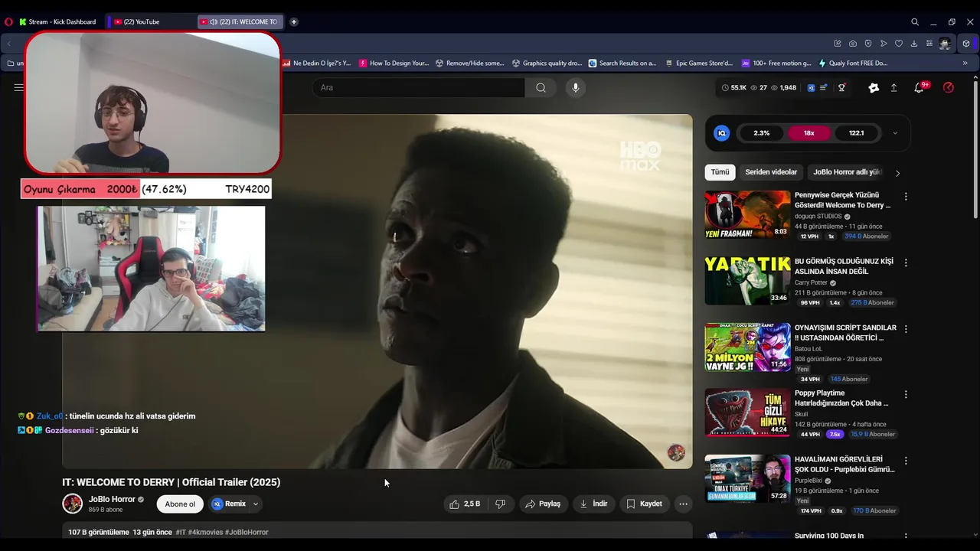Open YouTube notifications bell

919,88
